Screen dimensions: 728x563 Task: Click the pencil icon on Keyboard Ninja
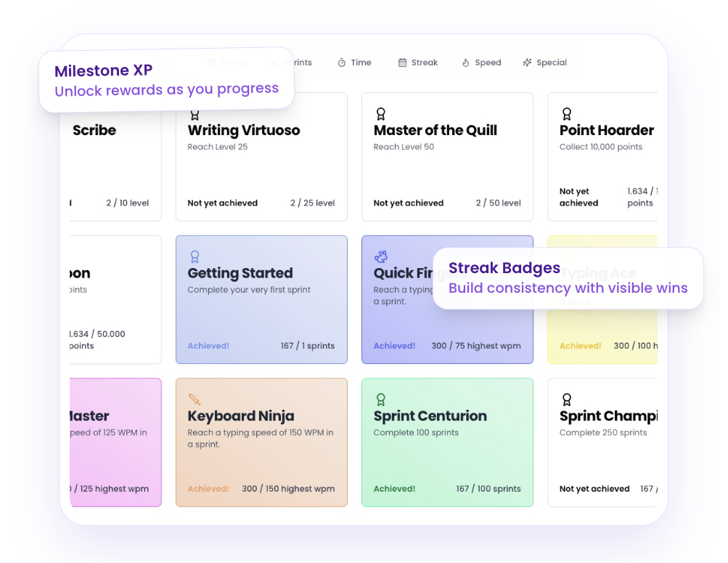point(194,398)
